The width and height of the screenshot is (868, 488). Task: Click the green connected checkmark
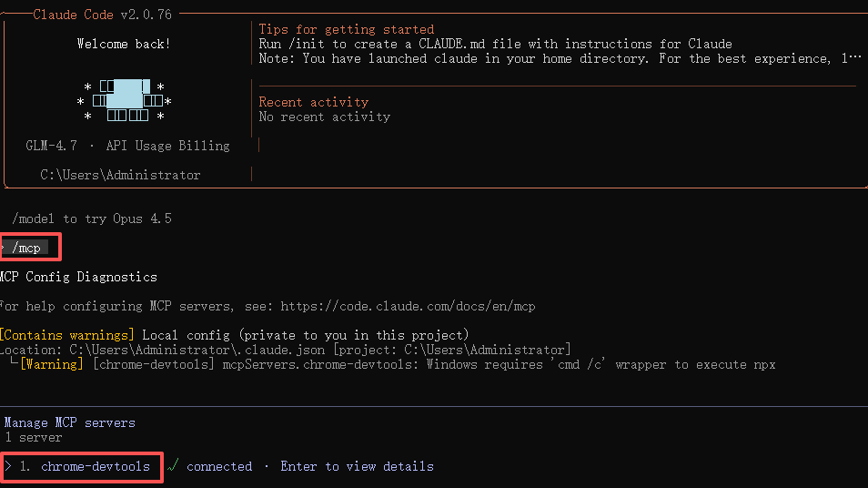[x=173, y=466]
